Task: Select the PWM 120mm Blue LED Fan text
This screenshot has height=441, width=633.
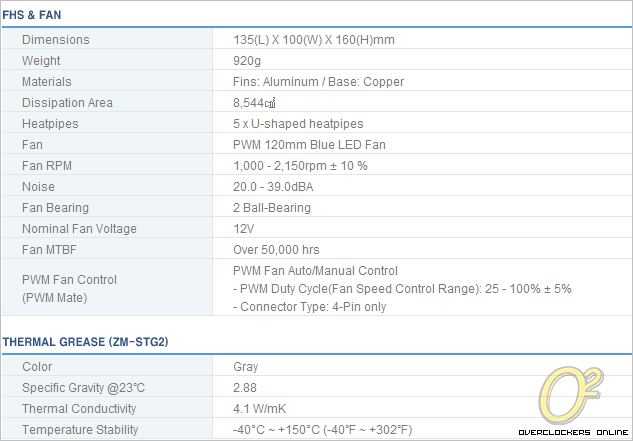Action: [309, 145]
